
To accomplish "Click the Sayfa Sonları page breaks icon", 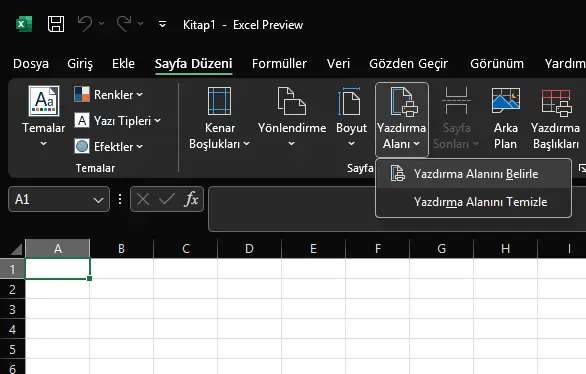I will [456, 101].
